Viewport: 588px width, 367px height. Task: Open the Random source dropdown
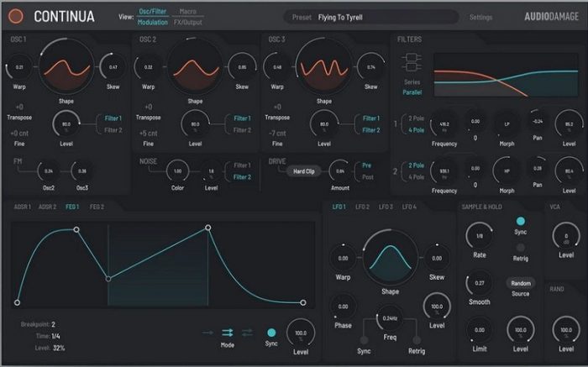520,284
